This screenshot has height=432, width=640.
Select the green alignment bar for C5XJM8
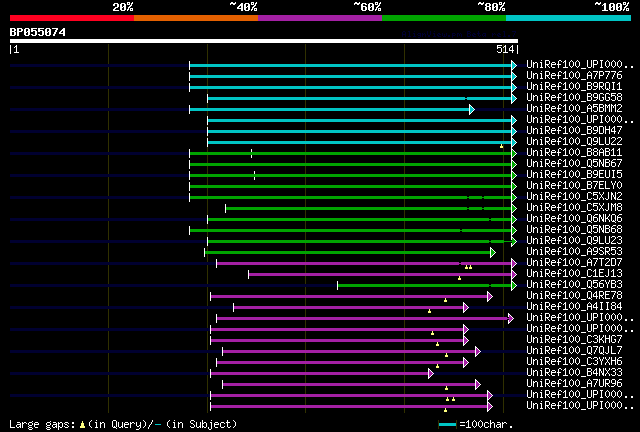(371, 209)
